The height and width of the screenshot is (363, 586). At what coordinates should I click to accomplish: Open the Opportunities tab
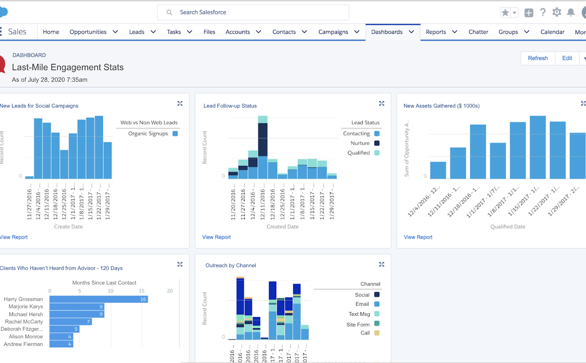[x=88, y=32]
